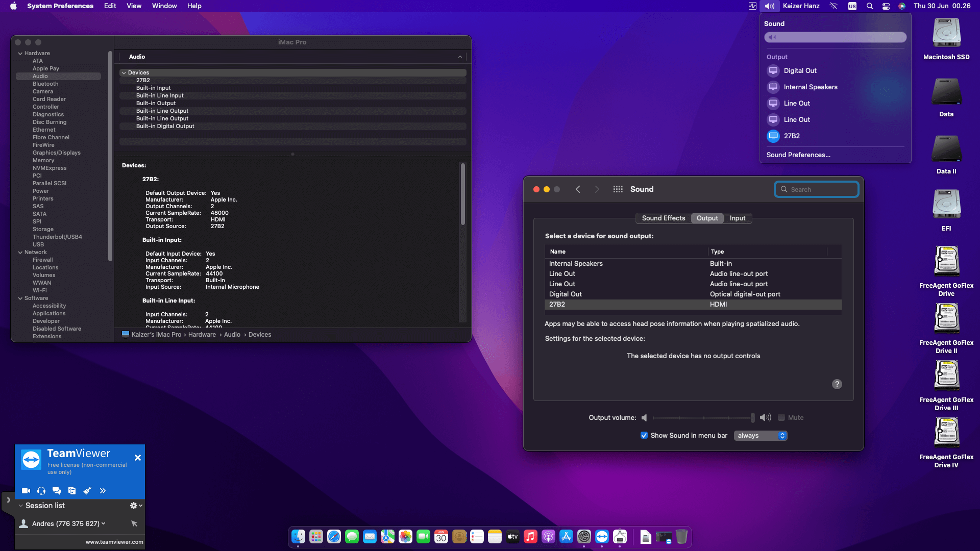Switch to the Sound Effects tab
This screenshot has width=980, height=551.
tap(663, 218)
